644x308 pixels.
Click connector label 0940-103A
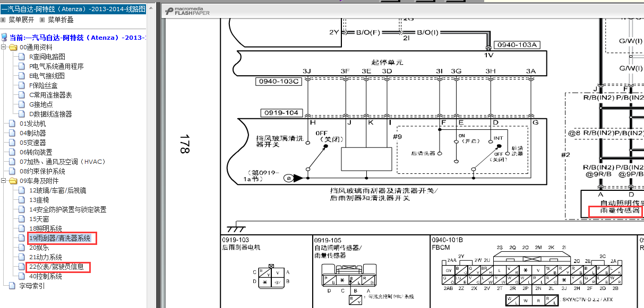point(517,45)
